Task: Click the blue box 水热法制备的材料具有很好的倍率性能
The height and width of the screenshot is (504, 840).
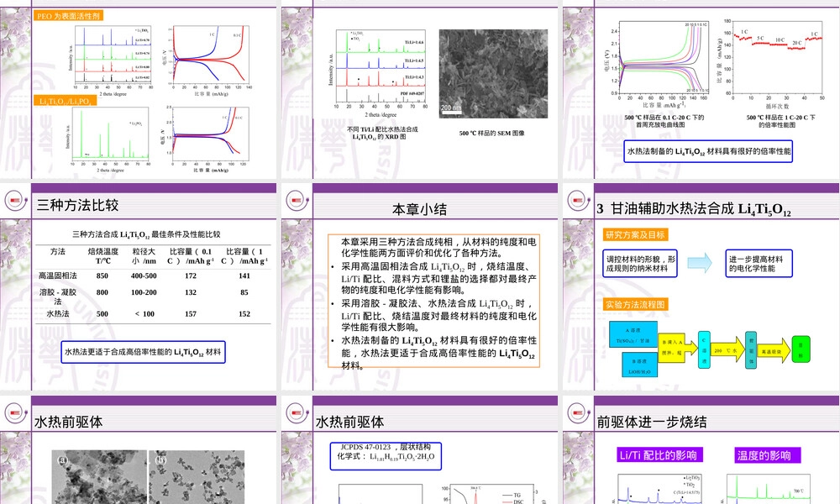Action: click(x=708, y=151)
